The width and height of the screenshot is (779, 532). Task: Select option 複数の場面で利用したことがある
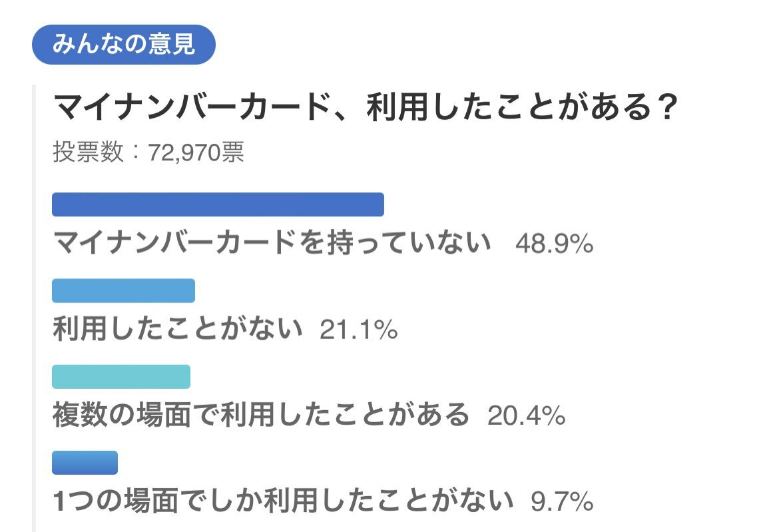[x=261, y=415]
